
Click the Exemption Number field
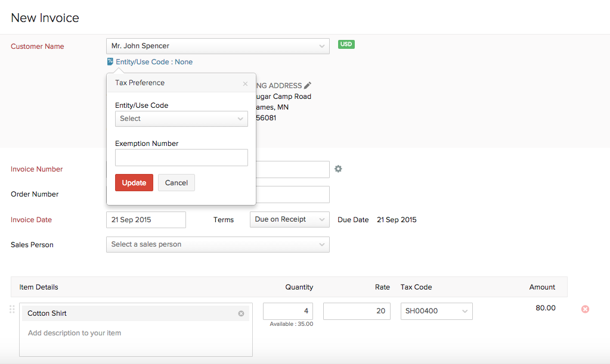(x=181, y=157)
